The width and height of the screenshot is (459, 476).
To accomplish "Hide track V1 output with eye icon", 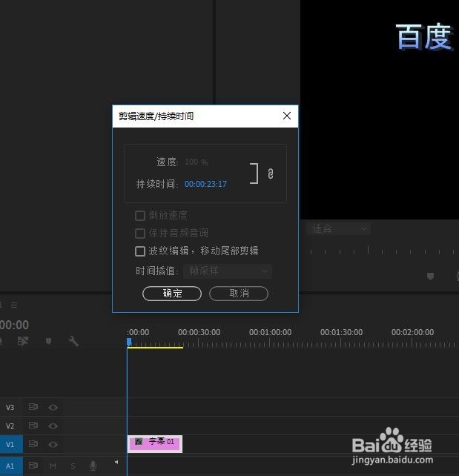I will (x=53, y=444).
